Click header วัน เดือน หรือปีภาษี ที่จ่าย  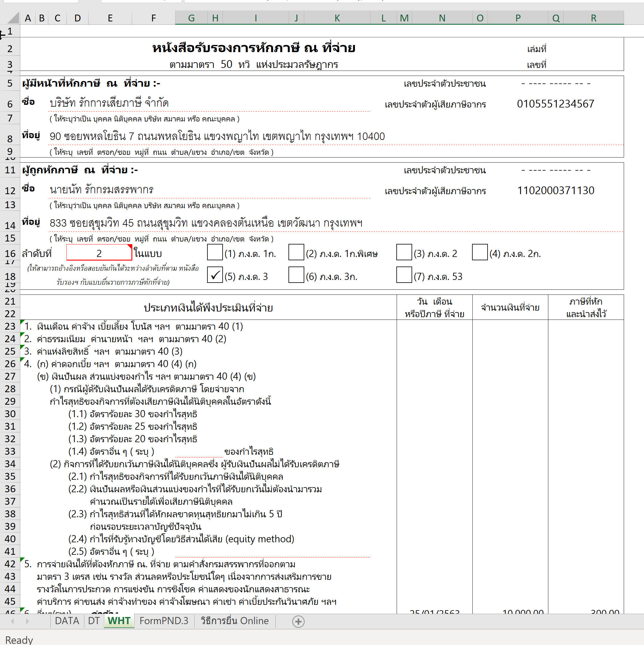(x=434, y=307)
